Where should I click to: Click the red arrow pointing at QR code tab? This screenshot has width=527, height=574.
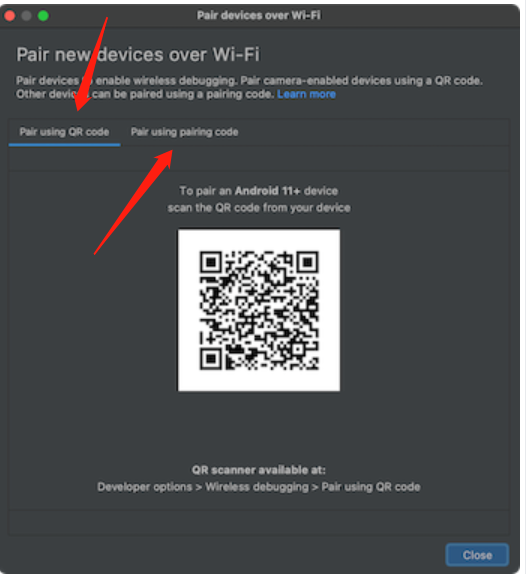coord(91,64)
